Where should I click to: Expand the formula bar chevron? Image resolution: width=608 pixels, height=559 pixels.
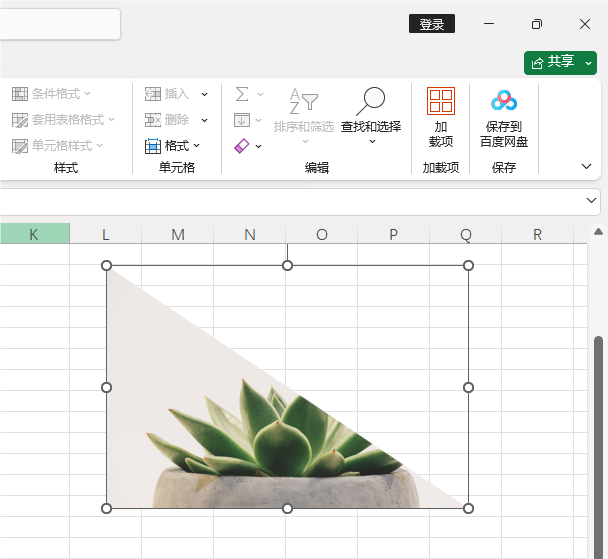(x=591, y=200)
